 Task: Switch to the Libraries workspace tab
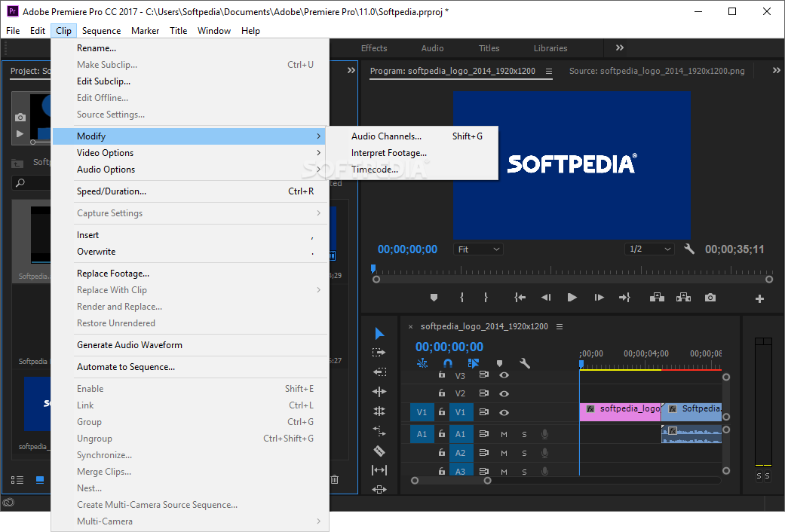point(550,48)
